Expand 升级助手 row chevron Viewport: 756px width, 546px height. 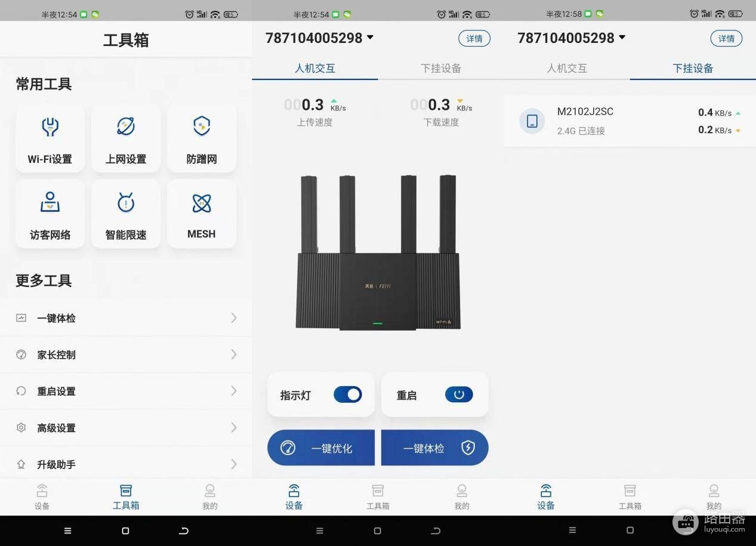234,464
